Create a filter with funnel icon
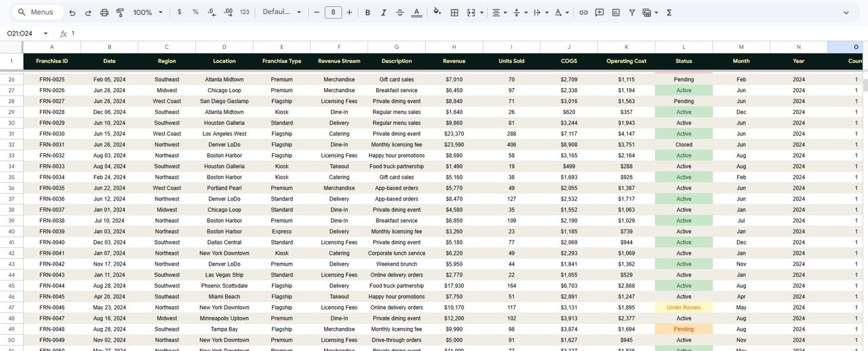The image size is (868, 351). click(632, 12)
